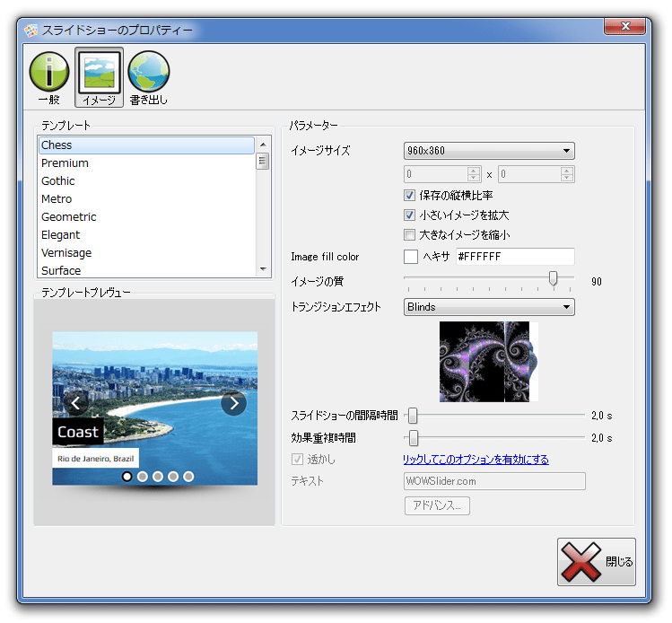672x623 pixels.
Task: Click the アドバンス... button
Action: [x=437, y=505]
